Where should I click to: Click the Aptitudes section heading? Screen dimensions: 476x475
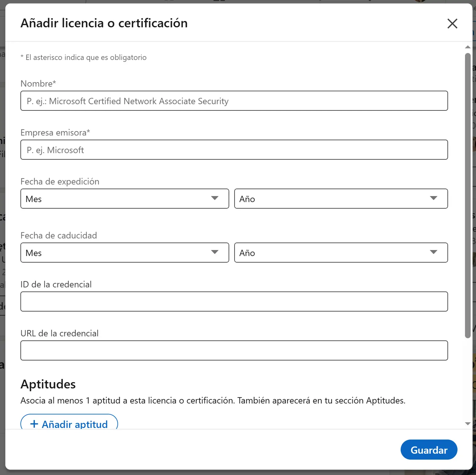(x=48, y=384)
